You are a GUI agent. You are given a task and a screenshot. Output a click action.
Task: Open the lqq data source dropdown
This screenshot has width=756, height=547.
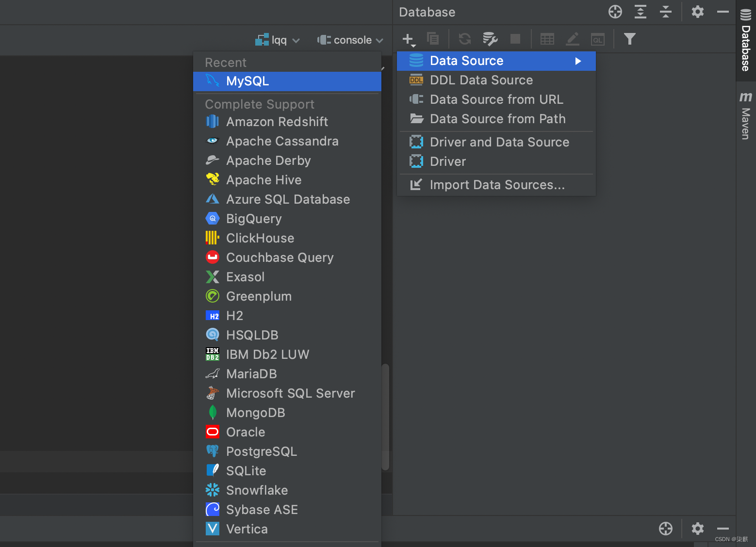click(x=278, y=40)
